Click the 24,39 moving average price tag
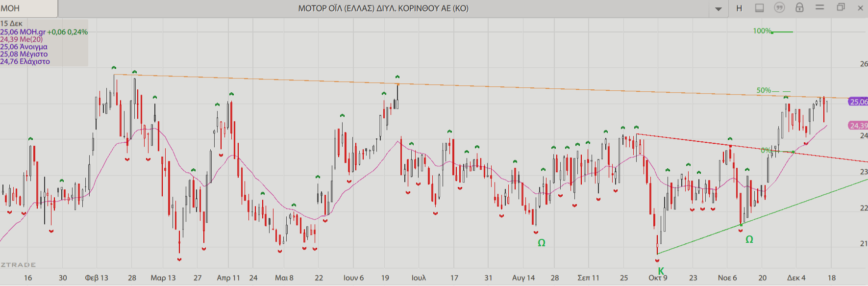Screen dimensions: 868x286 (858, 126)
